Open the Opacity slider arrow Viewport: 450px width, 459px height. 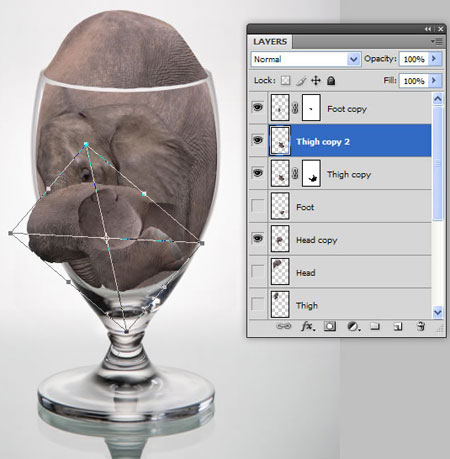[x=434, y=59]
